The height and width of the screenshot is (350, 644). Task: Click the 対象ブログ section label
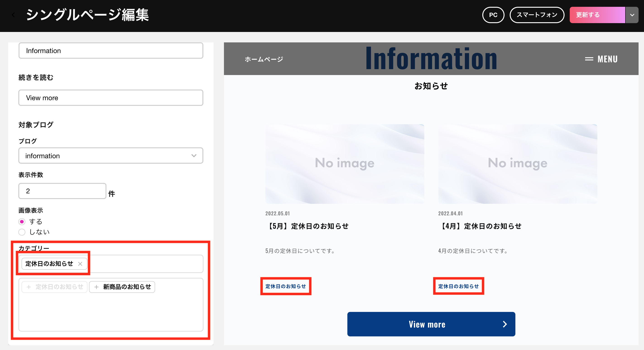[x=36, y=125]
